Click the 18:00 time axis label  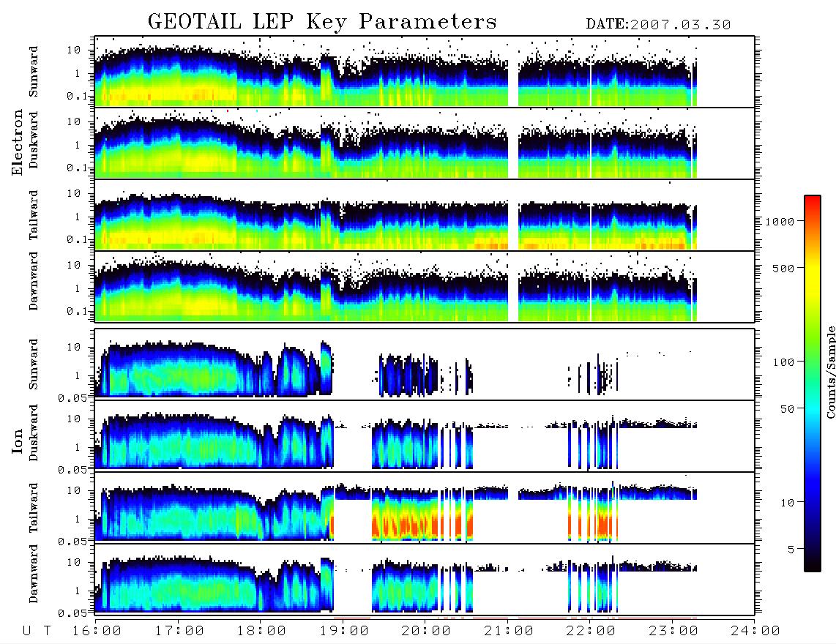pyautogui.click(x=261, y=632)
